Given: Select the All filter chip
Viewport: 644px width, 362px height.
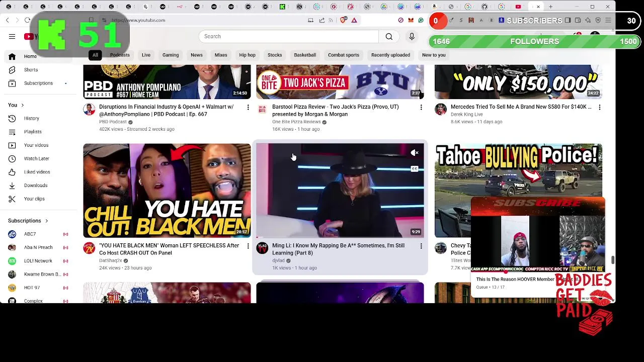Looking at the screenshot, I should click(95, 55).
